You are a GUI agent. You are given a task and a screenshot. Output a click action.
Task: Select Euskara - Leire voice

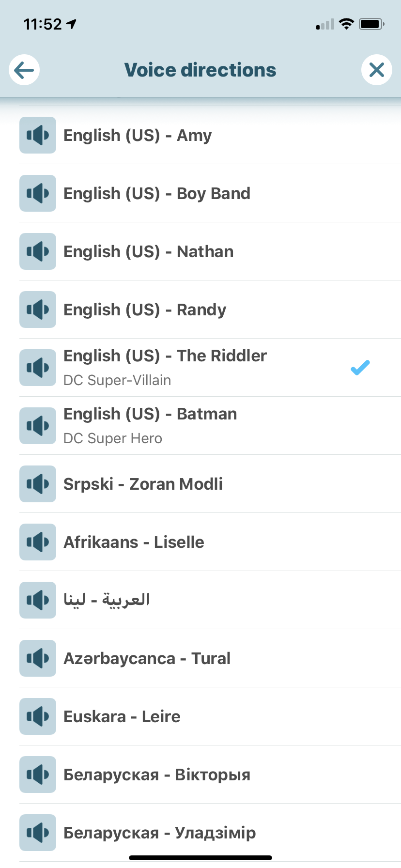point(122,717)
